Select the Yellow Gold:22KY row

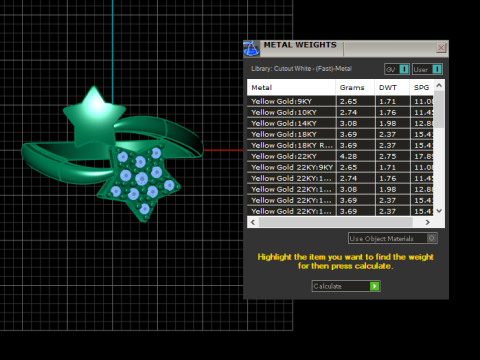tap(340, 156)
